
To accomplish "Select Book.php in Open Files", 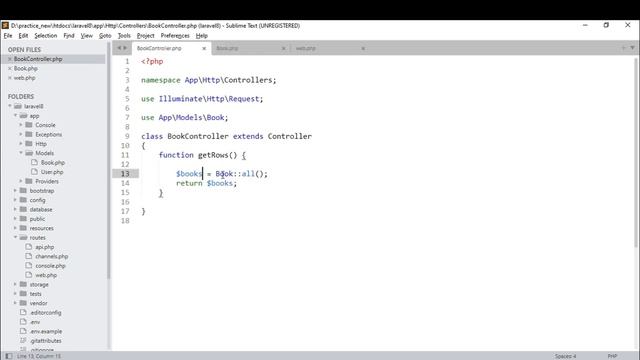I will (x=26, y=69).
